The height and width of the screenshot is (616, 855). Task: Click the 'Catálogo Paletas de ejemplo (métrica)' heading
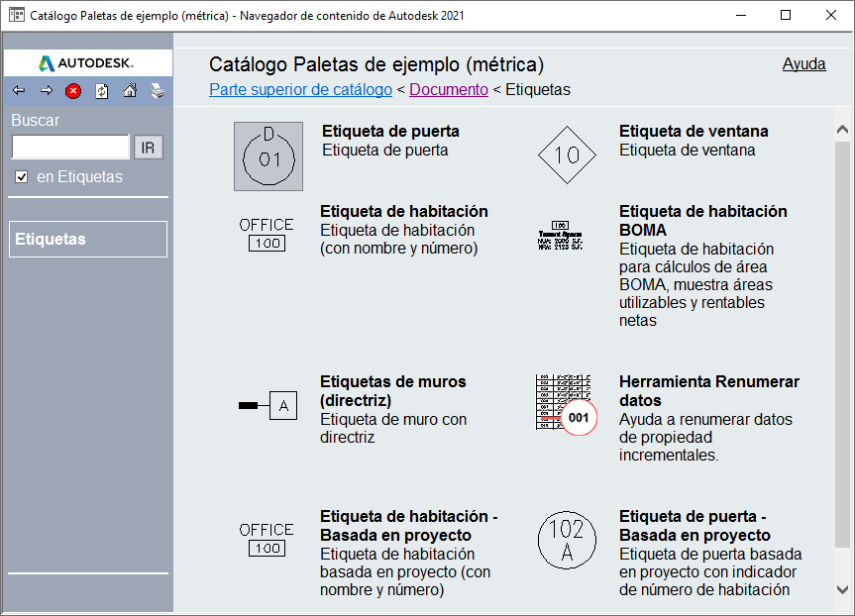tap(376, 64)
